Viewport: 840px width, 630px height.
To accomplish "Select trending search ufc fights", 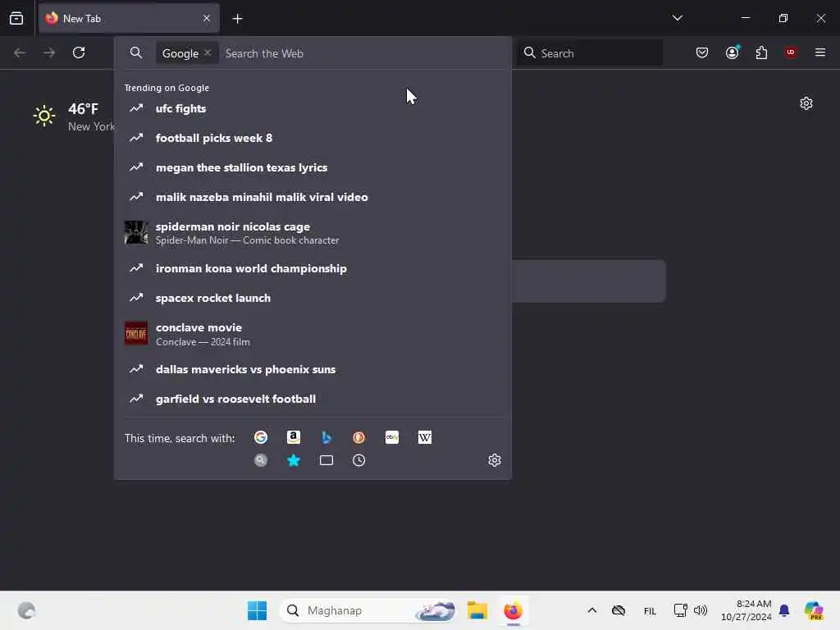I will (x=313, y=108).
